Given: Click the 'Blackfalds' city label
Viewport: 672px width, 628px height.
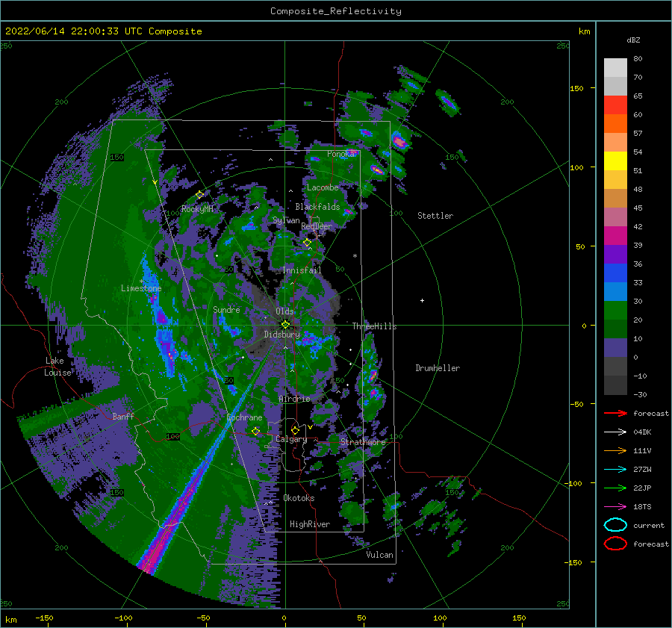Looking at the screenshot, I should (317, 207).
